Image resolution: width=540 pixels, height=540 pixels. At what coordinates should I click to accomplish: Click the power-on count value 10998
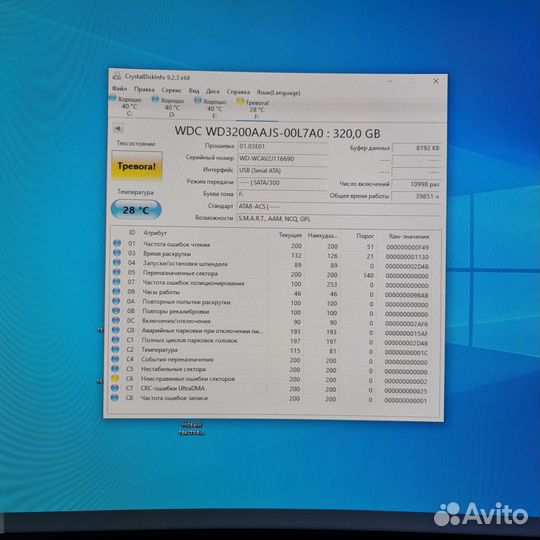click(x=416, y=184)
